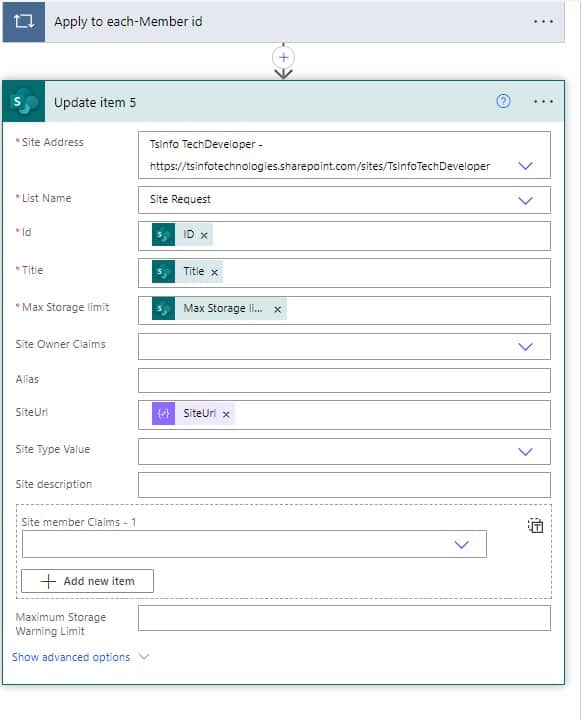
Task: Select the Update item 5 header title
Action: point(95,102)
